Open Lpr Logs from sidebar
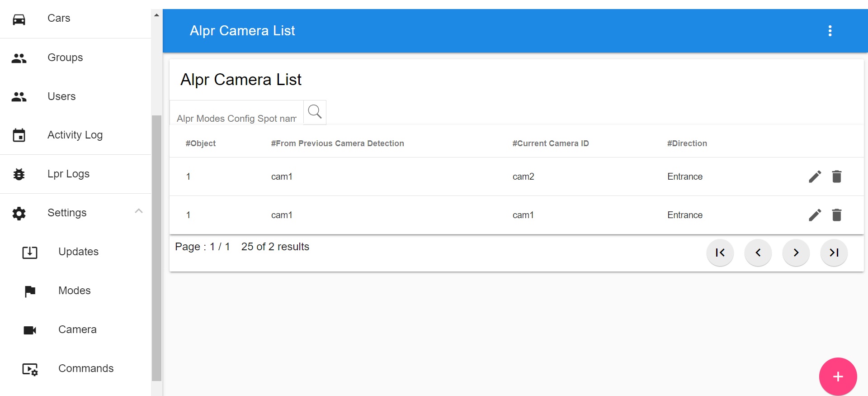Screen dimensions: 868x396 75,174
